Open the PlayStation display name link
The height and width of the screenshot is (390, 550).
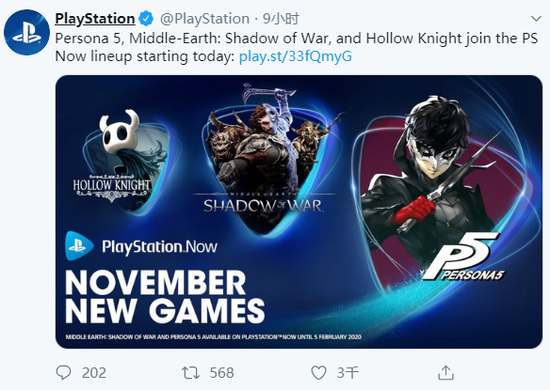click(x=95, y=19)
